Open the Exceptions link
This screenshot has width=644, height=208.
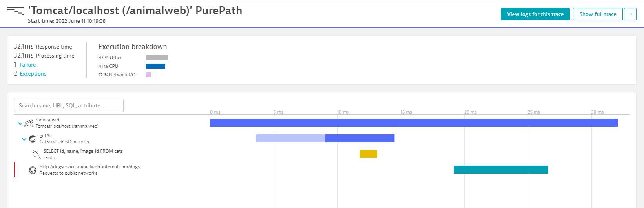(x=33, y=74)
